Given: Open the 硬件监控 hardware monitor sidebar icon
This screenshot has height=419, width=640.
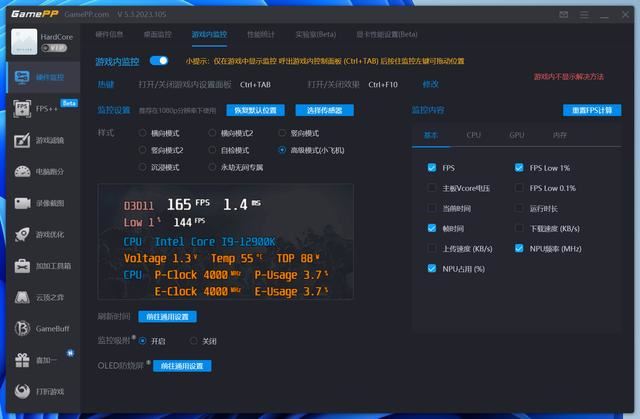Looking at the screenshot, I should click(x=40, y=77).
